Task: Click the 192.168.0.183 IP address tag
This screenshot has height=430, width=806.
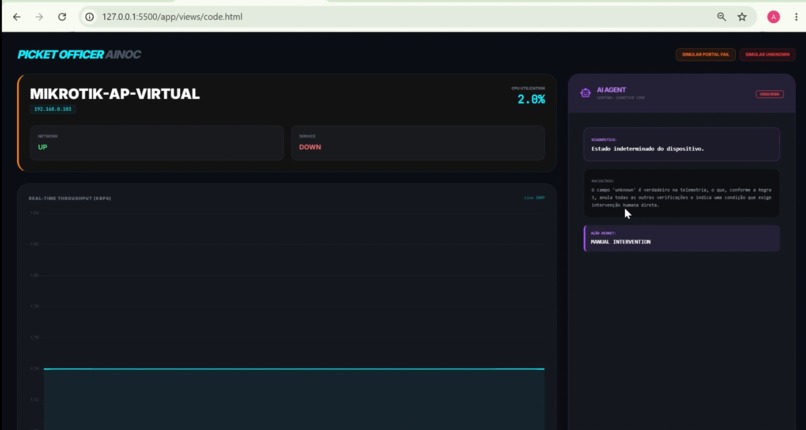Action: [x=53, y=109]
